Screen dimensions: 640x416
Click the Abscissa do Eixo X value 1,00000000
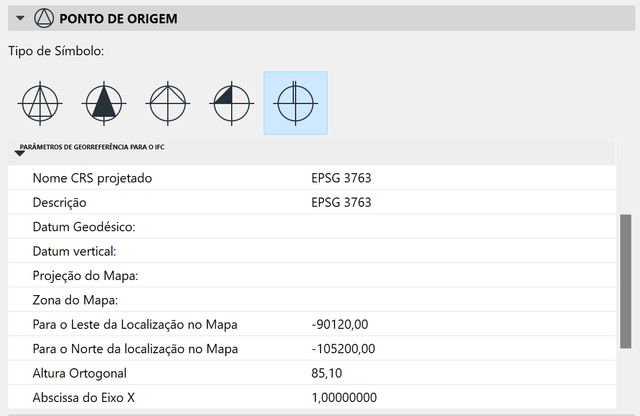[x=344, y=398]
